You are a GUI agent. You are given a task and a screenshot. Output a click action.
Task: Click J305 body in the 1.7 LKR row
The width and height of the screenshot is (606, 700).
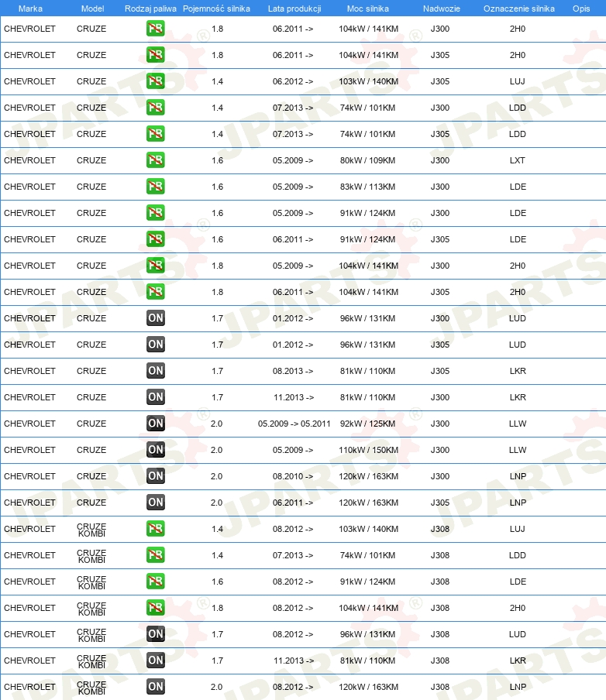click(x=440, y=371)
